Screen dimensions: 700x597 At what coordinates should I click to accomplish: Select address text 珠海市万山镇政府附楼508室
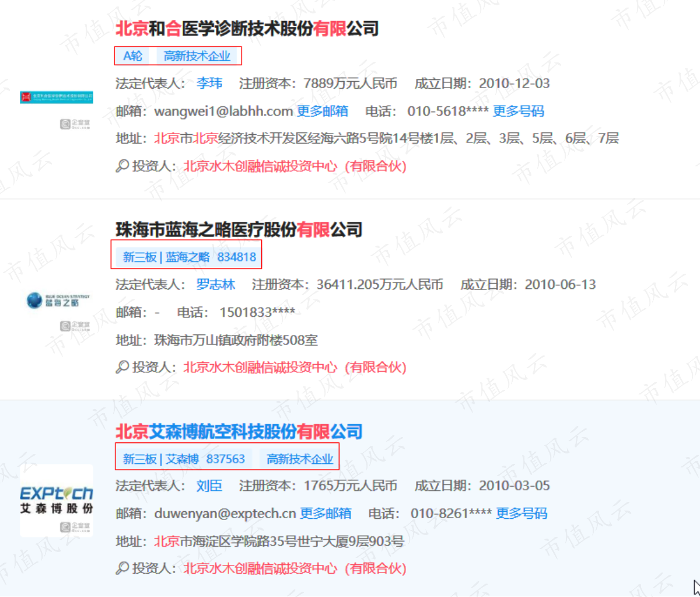(236, 340)
